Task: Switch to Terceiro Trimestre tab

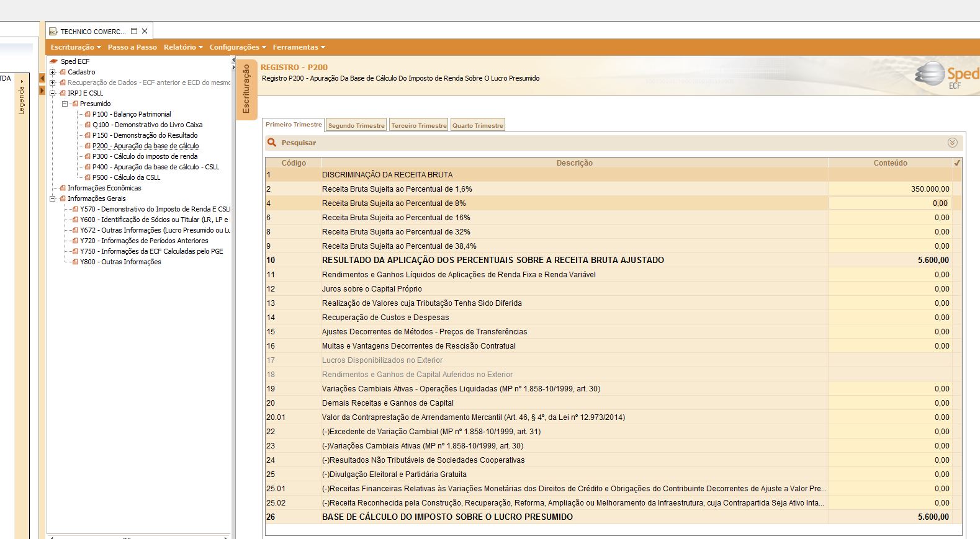Action: (x=419, y=125)
